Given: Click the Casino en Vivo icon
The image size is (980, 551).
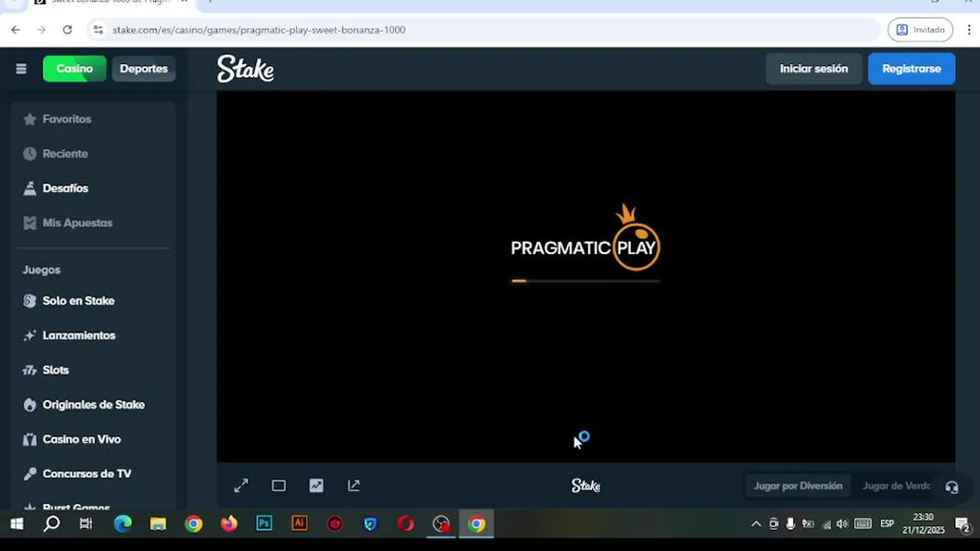Looking at the screenshot, I should (x=30, y=439).
